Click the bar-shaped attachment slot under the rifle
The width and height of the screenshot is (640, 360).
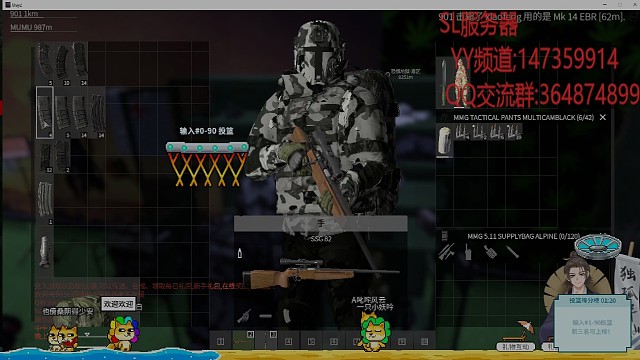(x=265, y=316)
